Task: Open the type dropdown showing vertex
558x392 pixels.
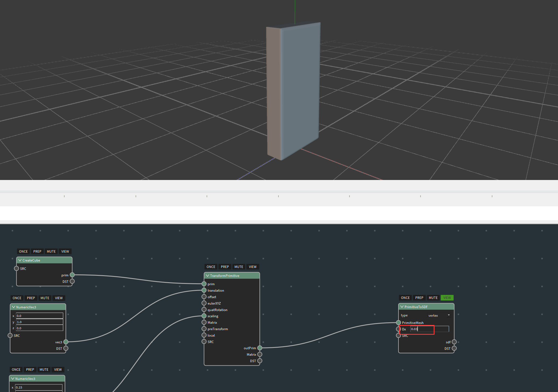Action: click(x=439, y=315)
